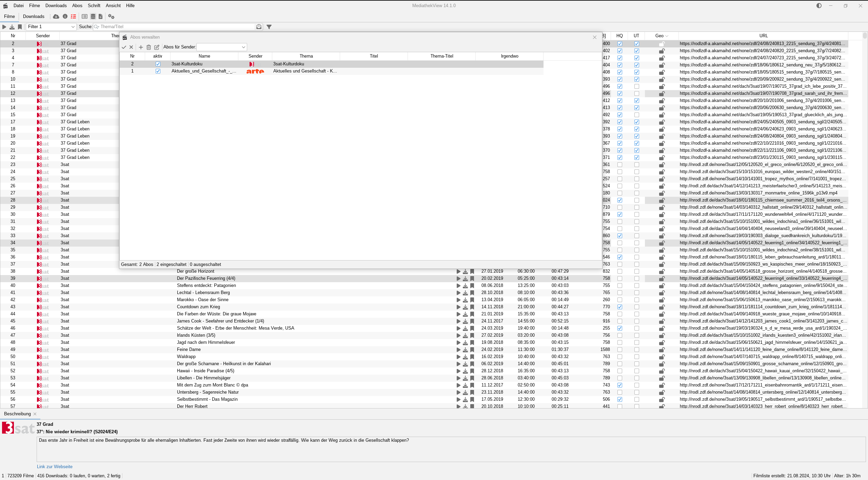This screenshot has height=480, width=868.
Task: Edit the selected Abo with pencil icon
Action: (157, 47)
